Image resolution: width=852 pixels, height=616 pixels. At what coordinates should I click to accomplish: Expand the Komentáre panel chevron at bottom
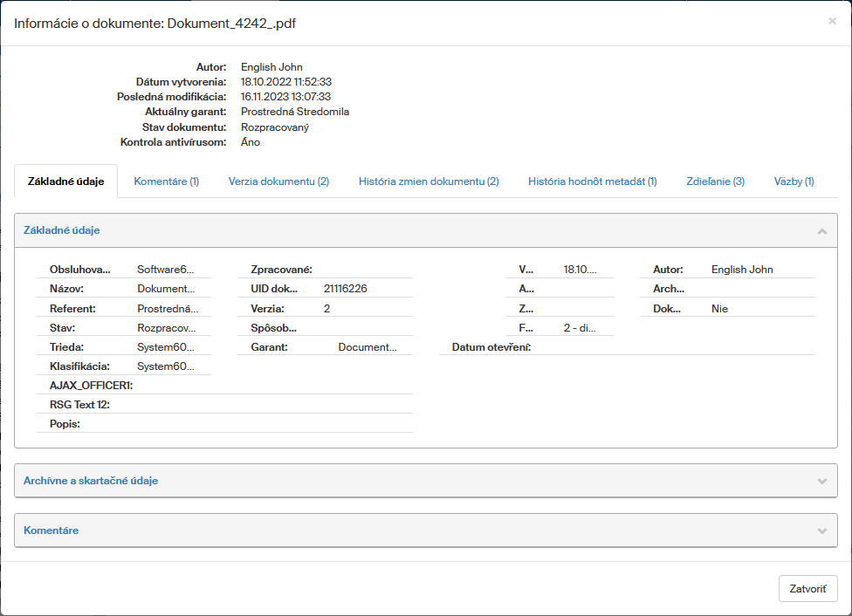821,530
